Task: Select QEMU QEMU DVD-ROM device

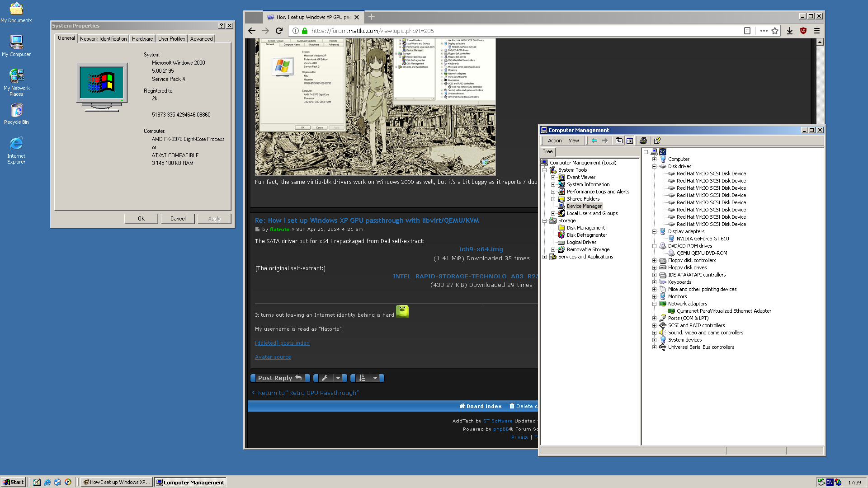Action: coord(702,253)
